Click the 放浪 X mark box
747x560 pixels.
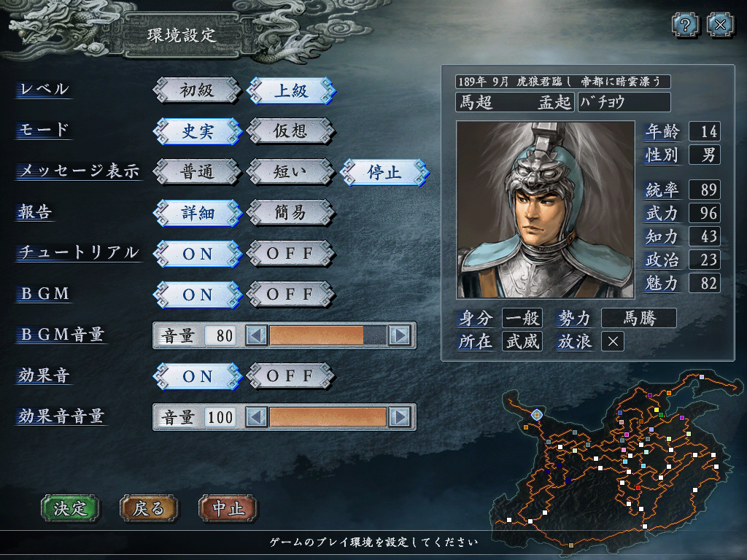tap(613, 341)
